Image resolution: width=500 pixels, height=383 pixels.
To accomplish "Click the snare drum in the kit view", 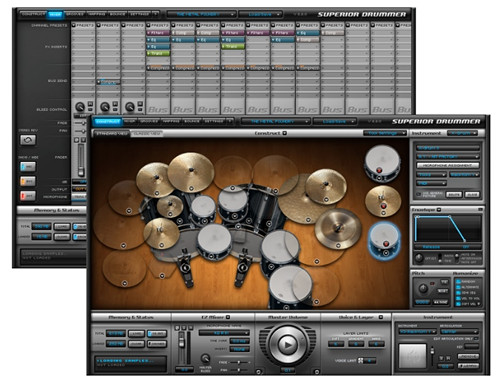I will 214,241.
